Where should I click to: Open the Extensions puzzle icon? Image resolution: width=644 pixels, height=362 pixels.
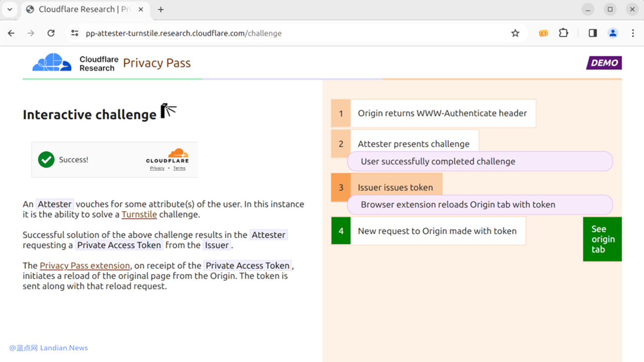pyautogui.click(x=563, y=33)
